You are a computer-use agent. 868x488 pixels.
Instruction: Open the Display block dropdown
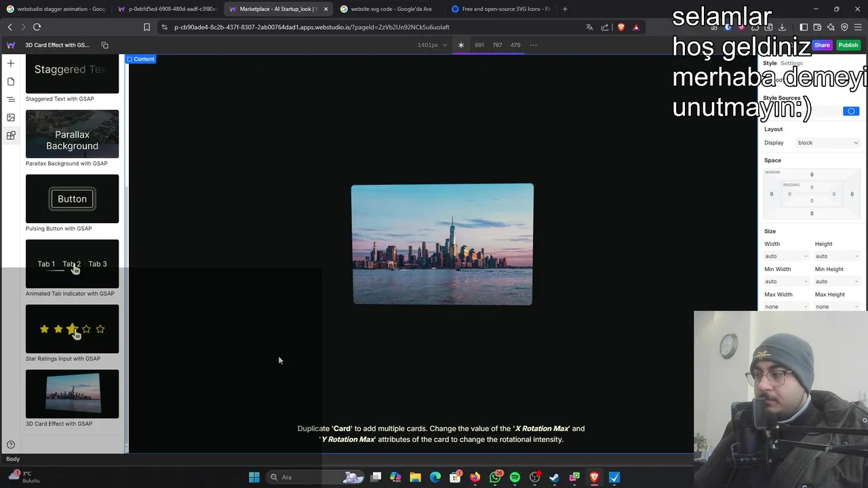[828, 143]
